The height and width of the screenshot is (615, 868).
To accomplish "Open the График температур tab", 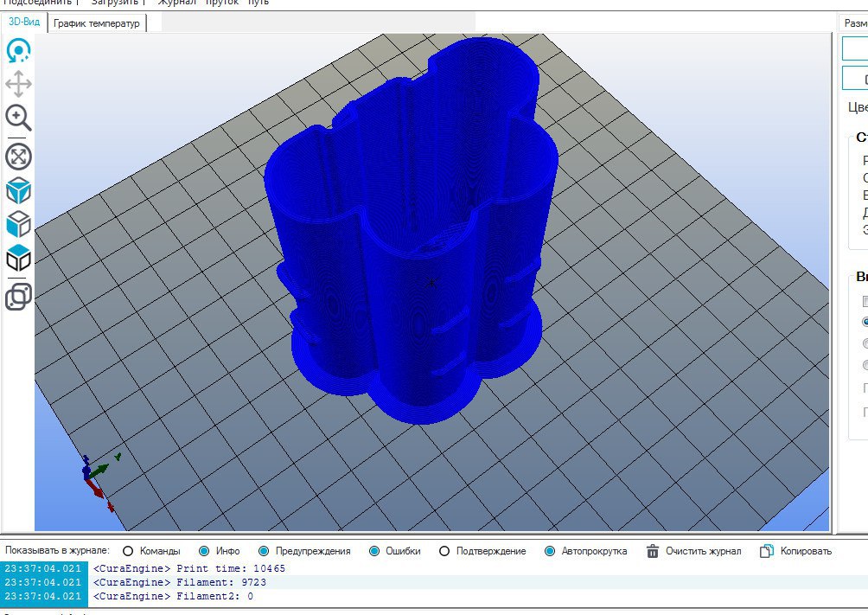I will [x=97, y=23].
